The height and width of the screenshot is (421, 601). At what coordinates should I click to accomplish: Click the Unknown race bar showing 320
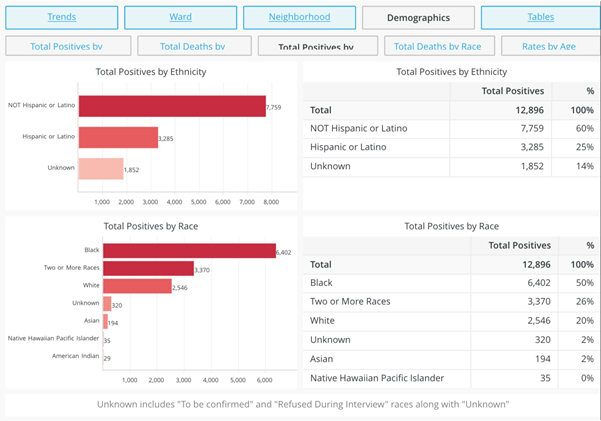point(107,304)
